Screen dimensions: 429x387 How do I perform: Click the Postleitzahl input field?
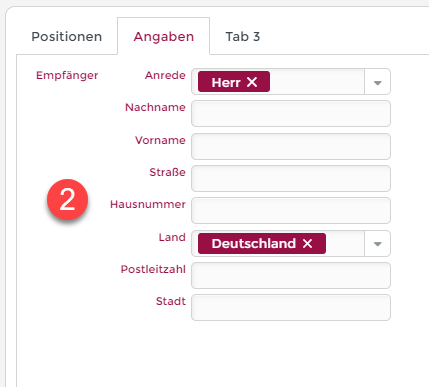pyautogui.click(x=291, y=275)
